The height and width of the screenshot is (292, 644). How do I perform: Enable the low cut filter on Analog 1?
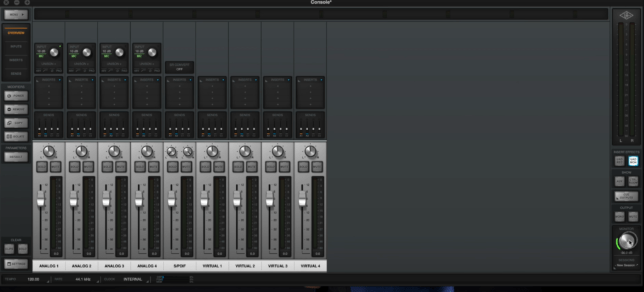(x=45, y=70)
